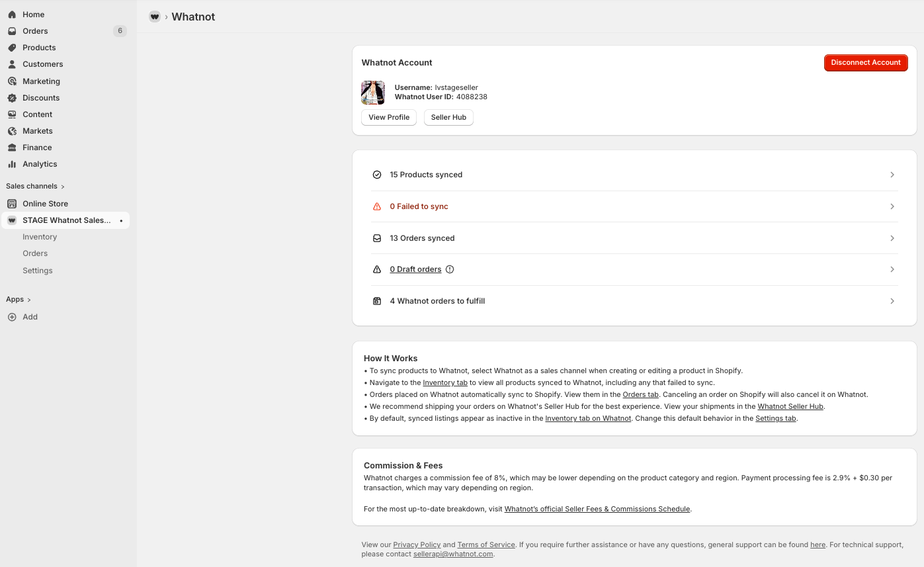Click the Draft orders info icon
The image size is (924, 567).
click(x=450, y=269)
